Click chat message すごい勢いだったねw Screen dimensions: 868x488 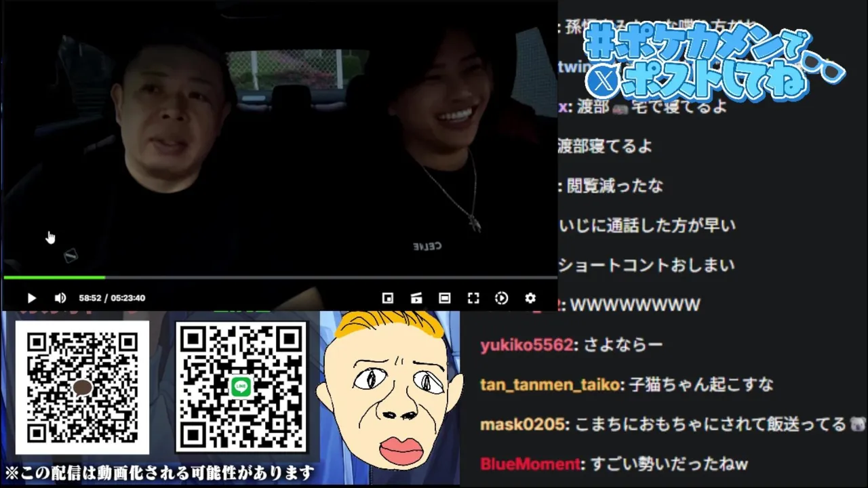669,464
